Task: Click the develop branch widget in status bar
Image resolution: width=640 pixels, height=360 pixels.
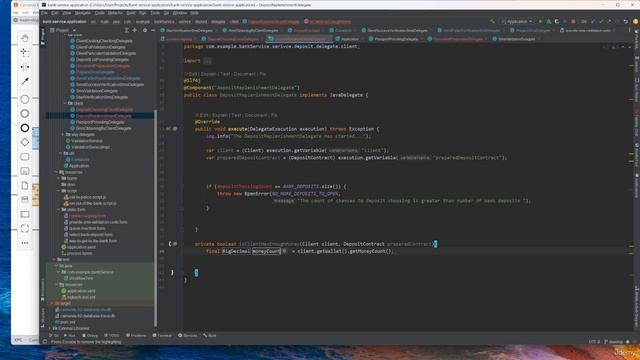Action: 613,342
